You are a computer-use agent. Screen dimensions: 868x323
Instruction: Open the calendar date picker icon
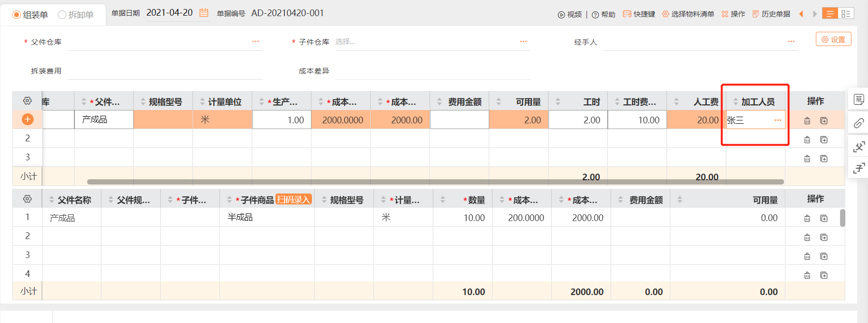204,13
